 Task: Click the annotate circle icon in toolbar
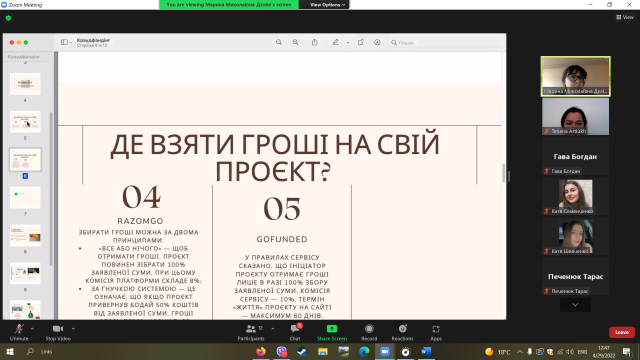pos(377,42)
